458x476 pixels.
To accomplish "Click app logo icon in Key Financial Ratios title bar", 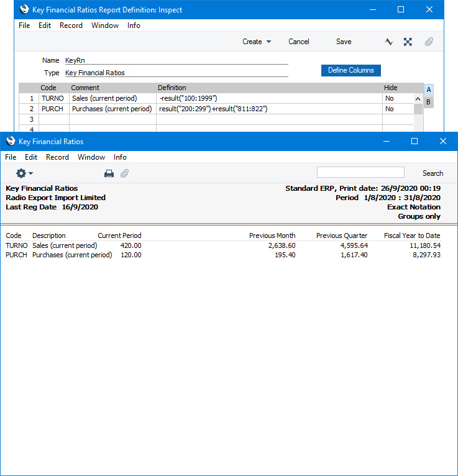I will (11, 141).
